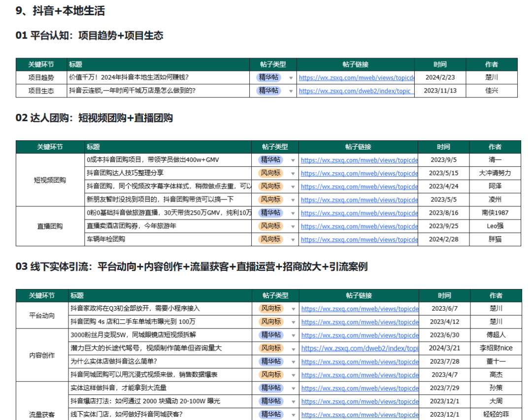Expand the post-type dropdown for the 抖音团购达人技巧 row
This screenshot has width=532, height=420.
(293, 174)
